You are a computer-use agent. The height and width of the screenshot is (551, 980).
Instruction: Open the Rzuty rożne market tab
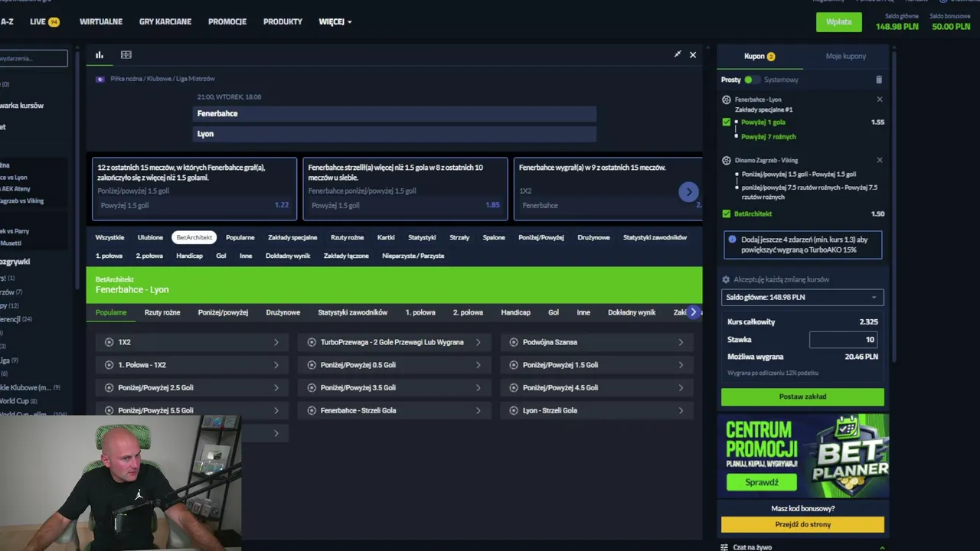(x=162, y=312)
